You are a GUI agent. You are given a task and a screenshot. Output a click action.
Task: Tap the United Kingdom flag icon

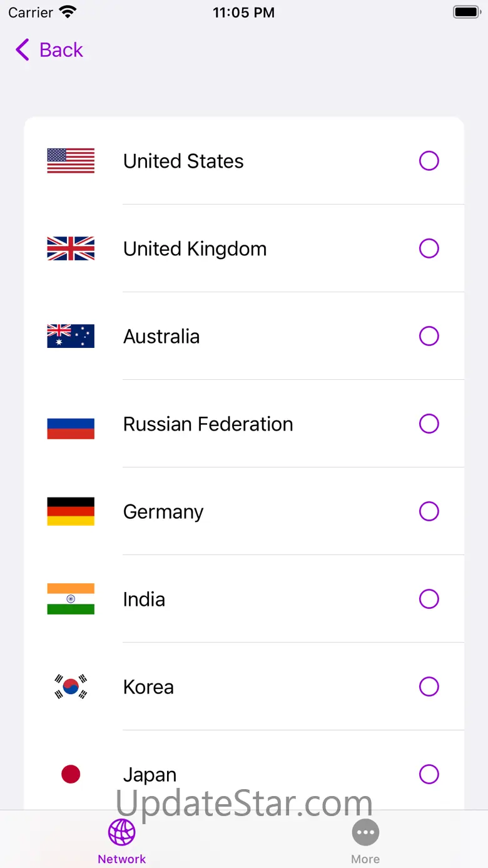pyautogui.click(x=71, y=248)
